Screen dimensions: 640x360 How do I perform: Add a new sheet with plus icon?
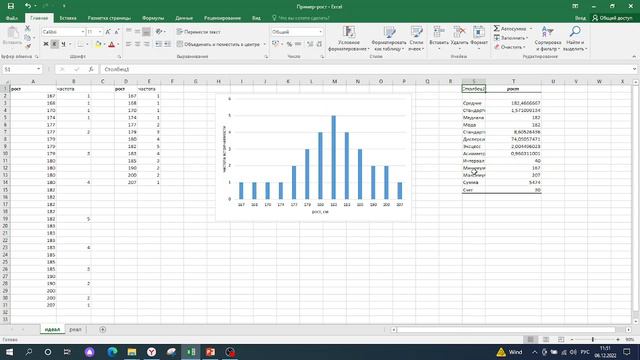tap(102, 329)
